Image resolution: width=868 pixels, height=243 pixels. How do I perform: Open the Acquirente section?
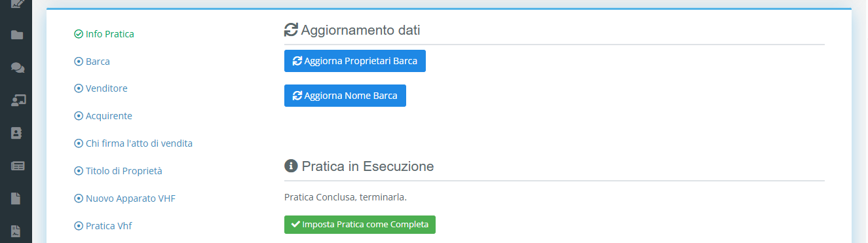click(104, 116)
